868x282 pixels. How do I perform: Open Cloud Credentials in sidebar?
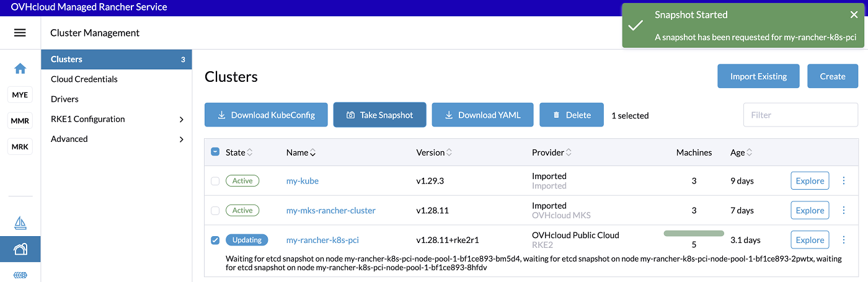point(84,79)
